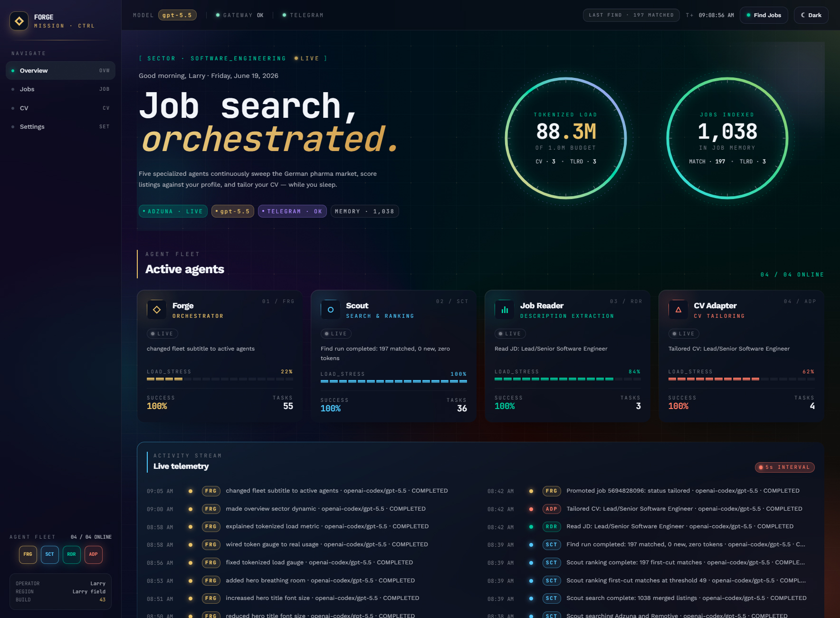Click the Find Jobs button

[764, 15]
